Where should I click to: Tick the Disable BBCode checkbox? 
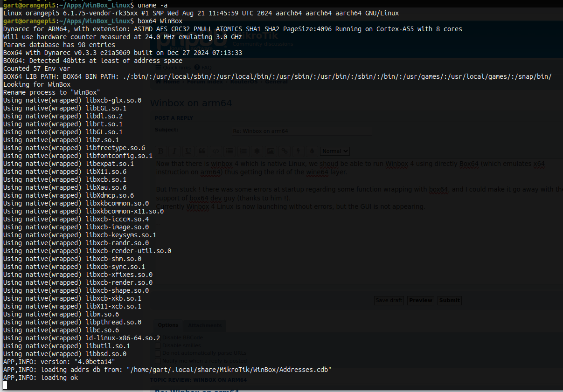(x=158, y=337)
